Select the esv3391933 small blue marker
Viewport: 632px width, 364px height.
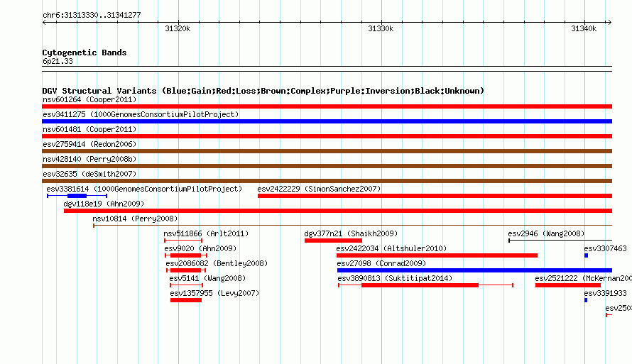coord(586,300)
